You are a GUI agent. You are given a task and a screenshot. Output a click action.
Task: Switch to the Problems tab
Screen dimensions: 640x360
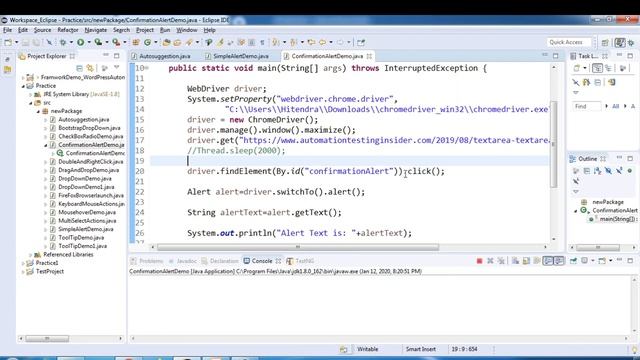(147, 261)
